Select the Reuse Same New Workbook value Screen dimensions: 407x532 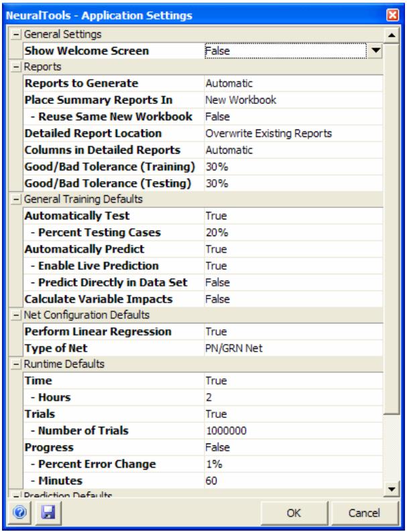coord(294,117)
